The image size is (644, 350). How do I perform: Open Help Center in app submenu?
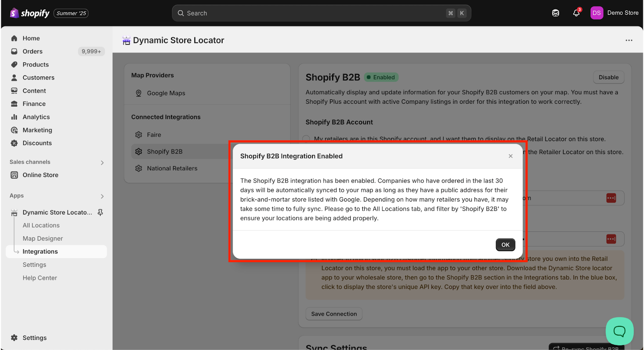(40, 278)
